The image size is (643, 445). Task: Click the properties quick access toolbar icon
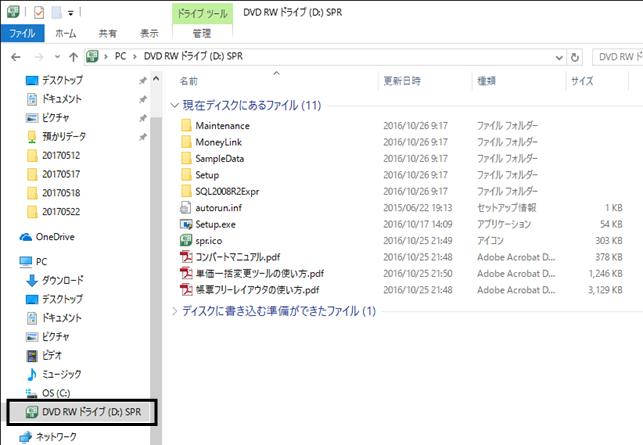pyautogui.click(x=39, y=13)
